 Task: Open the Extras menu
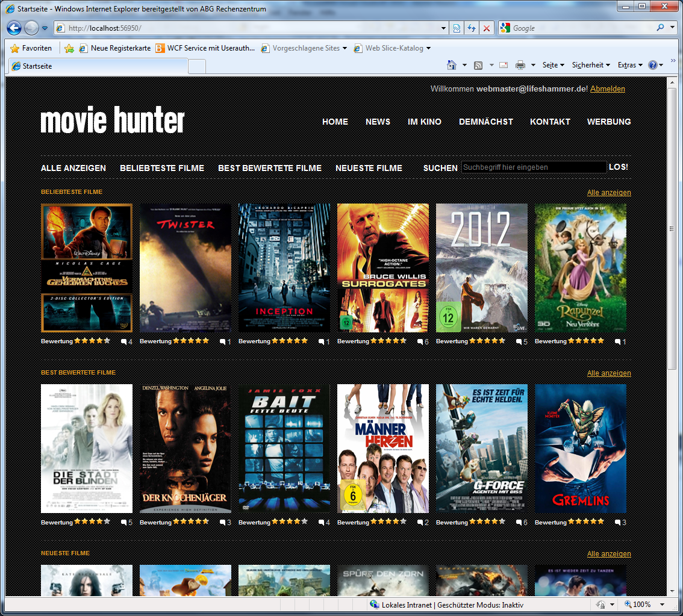tap(629, 65)
